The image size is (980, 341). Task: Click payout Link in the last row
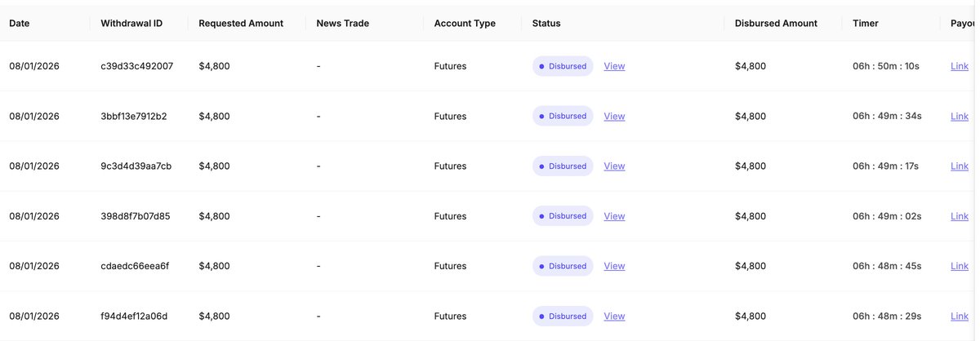(960, 317)
